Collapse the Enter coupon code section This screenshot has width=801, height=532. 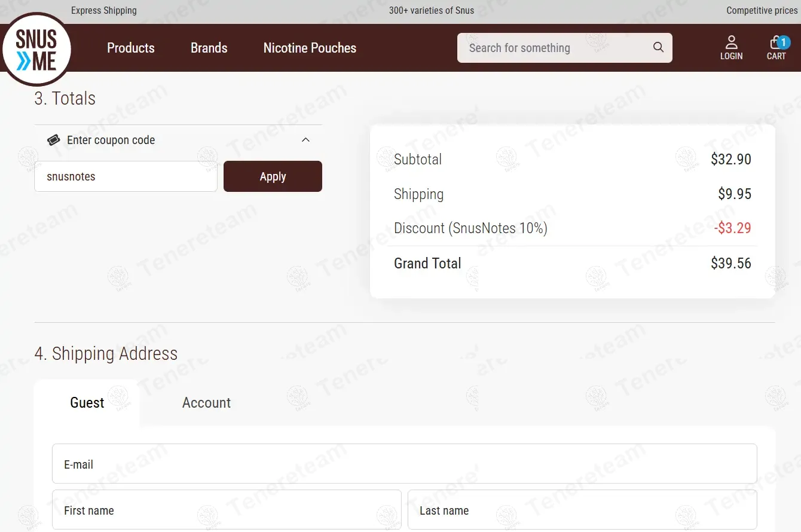coord(305,140)
